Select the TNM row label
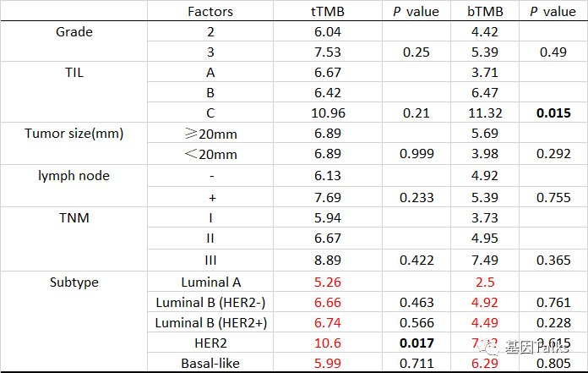 click(x=74, y=217)
